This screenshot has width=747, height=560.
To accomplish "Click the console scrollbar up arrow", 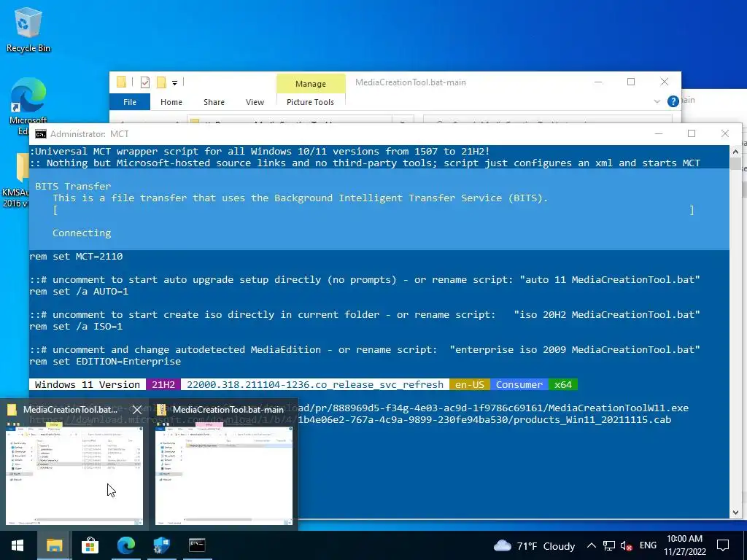I will [x=735, y=152].
